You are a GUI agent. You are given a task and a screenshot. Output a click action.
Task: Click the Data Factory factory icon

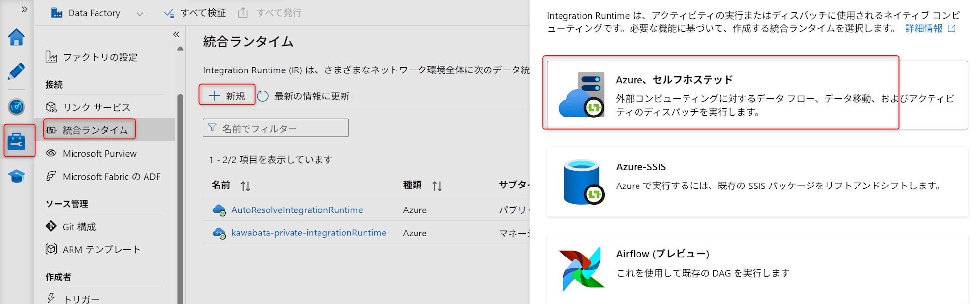pyautogui.click(x=57, y=13)
